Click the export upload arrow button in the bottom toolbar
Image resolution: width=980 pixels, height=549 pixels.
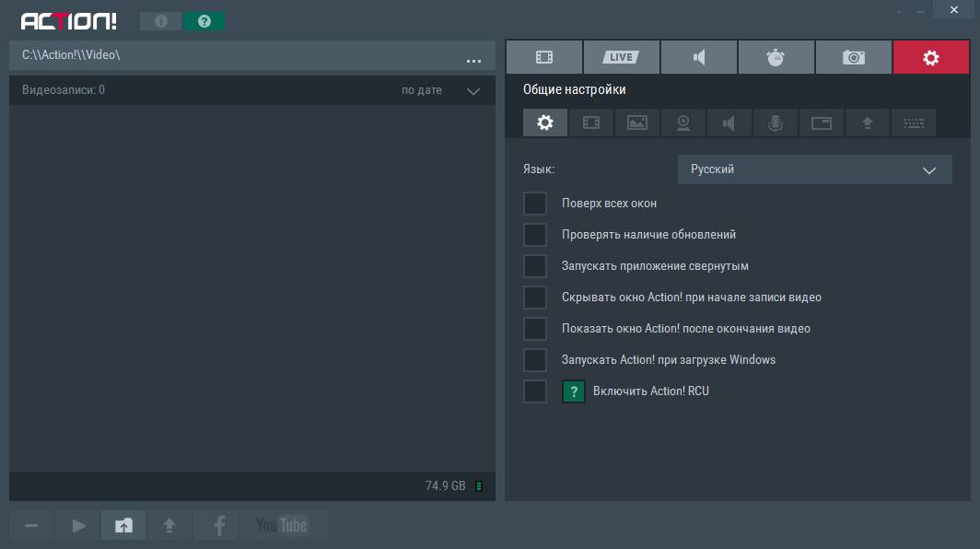click(x=169, y=525)
